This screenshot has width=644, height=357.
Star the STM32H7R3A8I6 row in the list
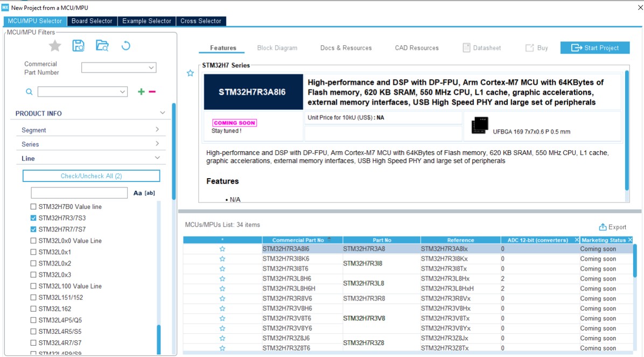(x=222, y=249)
